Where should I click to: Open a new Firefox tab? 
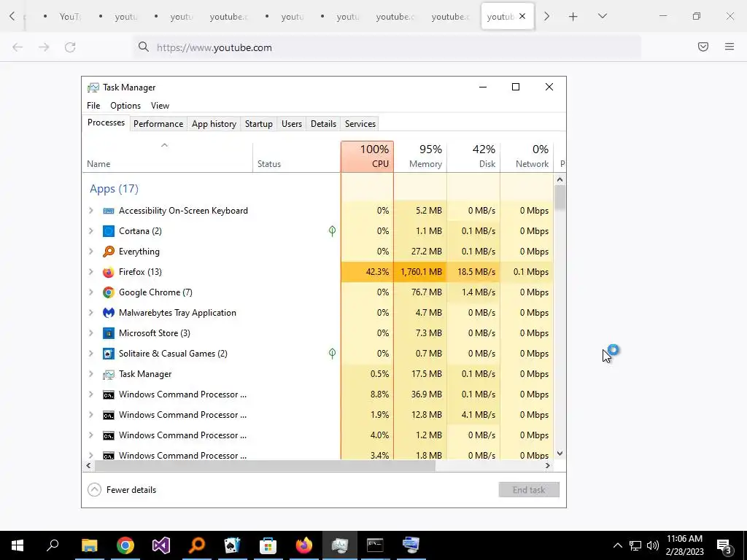[573, 17]
